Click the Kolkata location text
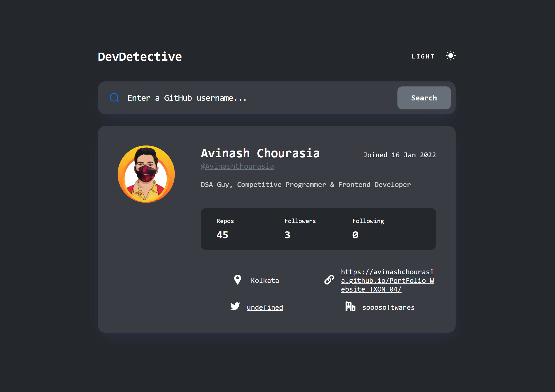 [265, 281]
